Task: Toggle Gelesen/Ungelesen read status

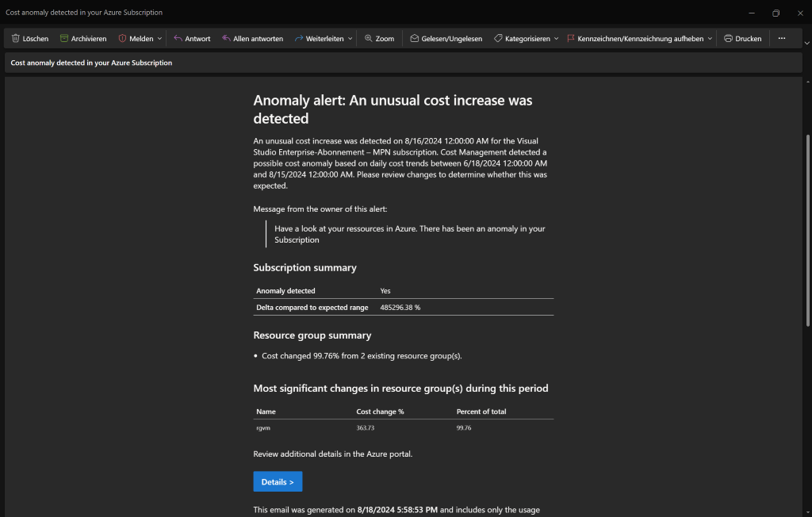Action: pos(446,38)
